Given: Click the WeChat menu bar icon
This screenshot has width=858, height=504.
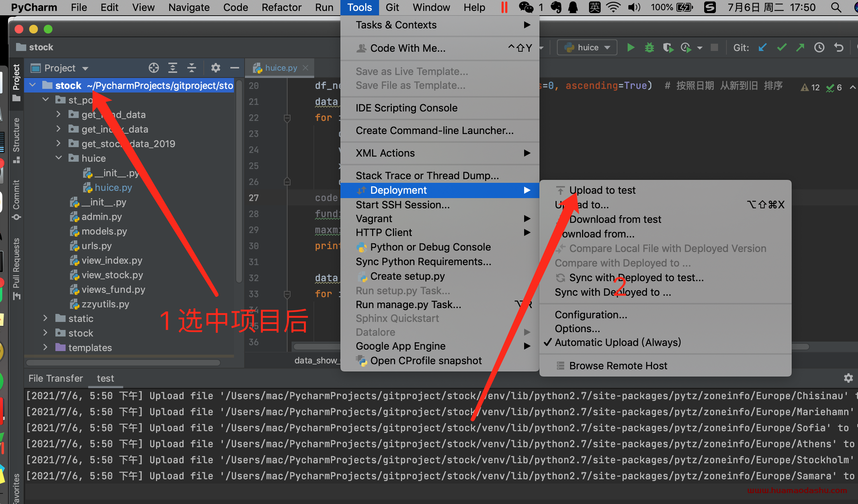Looking at the screenshot, I should [526, 7].
